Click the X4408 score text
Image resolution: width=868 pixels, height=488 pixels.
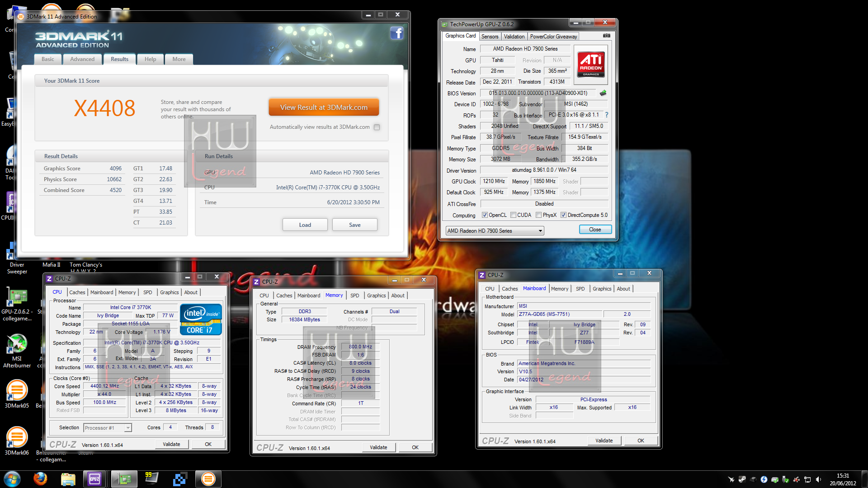104,108
